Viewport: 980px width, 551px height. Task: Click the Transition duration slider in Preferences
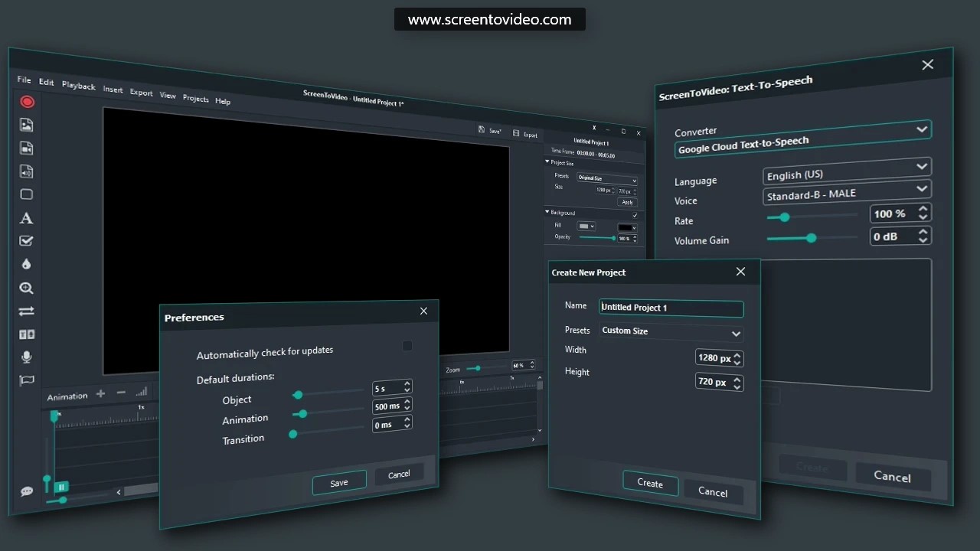328,432
